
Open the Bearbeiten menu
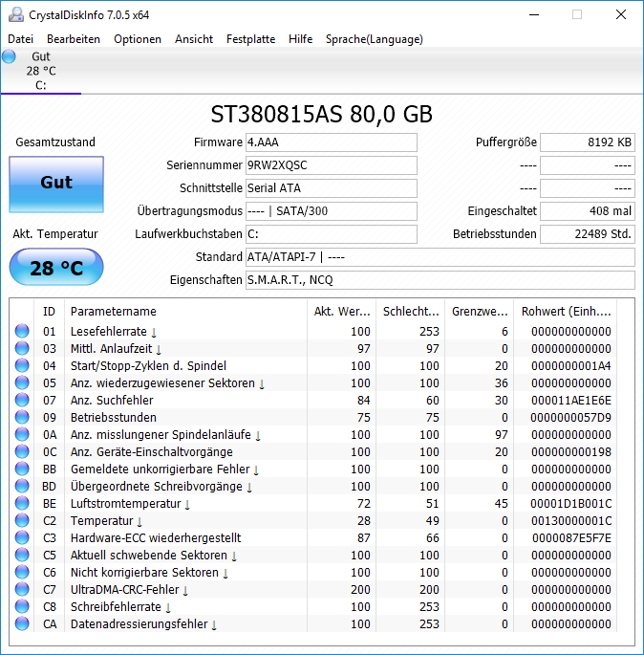(x=74, y=39)
